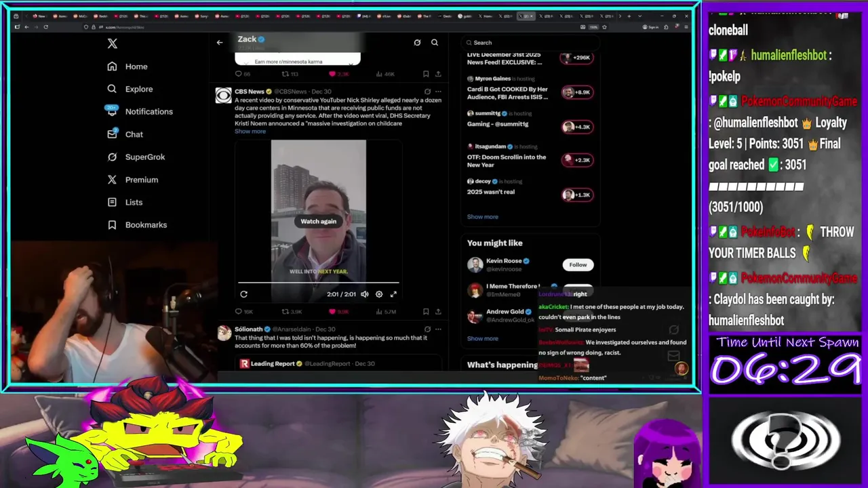Join the Myron Gaines hosted space
The width and height of the screenshot is (868, 488).
coord(508,92)
